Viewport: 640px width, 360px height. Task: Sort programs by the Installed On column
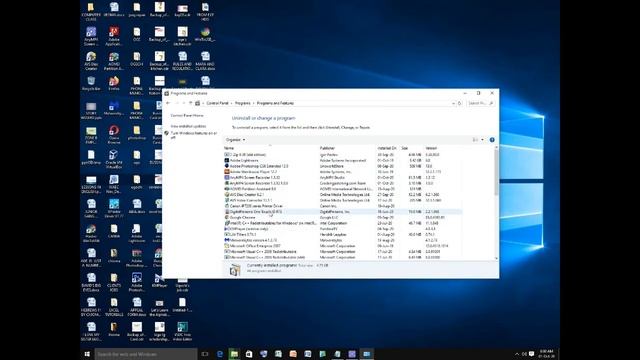point(388,148)
